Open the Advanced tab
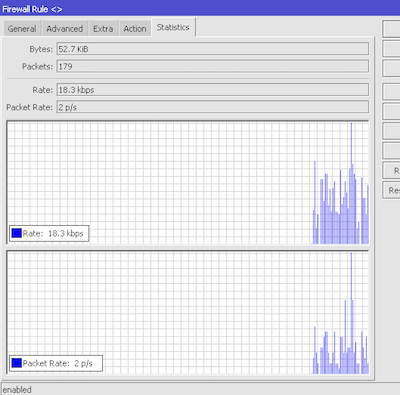Viewport: 400px width, 395px height. click(65, 29)
